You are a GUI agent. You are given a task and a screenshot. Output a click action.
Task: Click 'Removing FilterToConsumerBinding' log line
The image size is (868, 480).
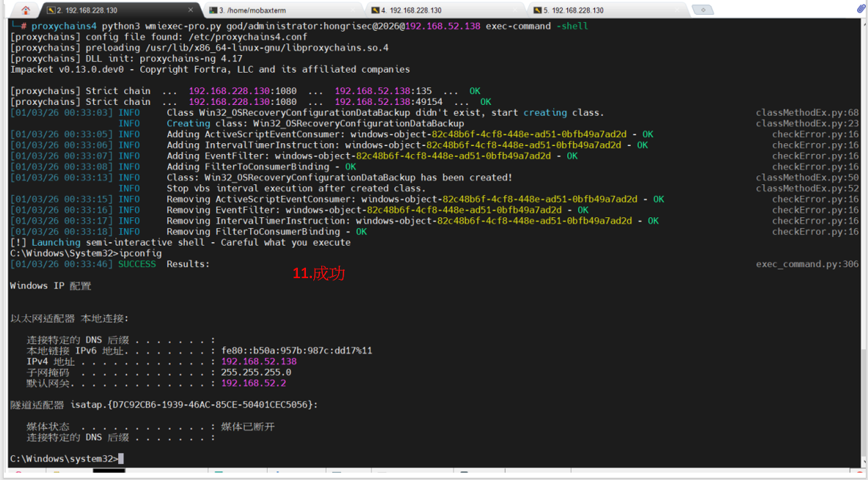point(267,231)
